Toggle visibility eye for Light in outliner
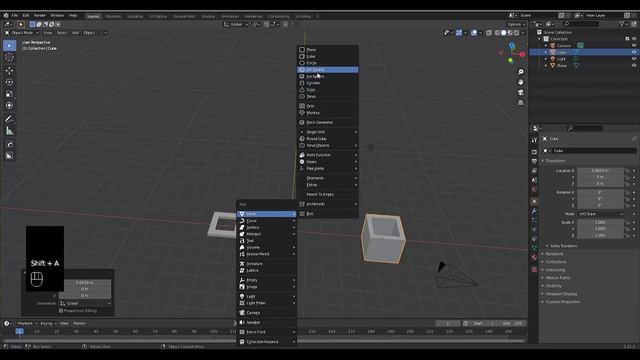640x360 pixels. pos(634,59)
